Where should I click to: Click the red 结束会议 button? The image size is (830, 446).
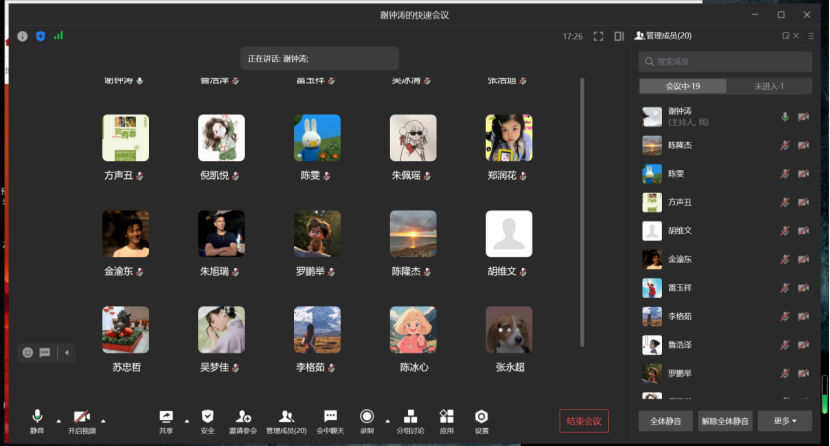(x=583, y=421)
